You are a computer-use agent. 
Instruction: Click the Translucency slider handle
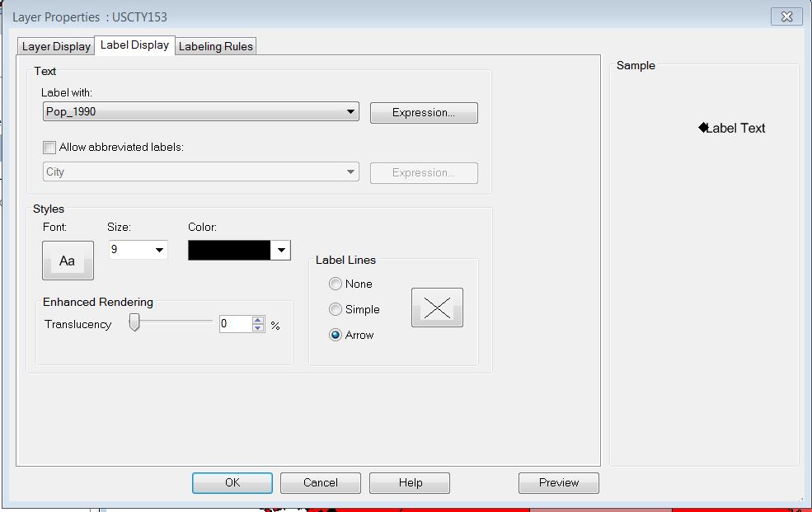(x=136, y=320)
